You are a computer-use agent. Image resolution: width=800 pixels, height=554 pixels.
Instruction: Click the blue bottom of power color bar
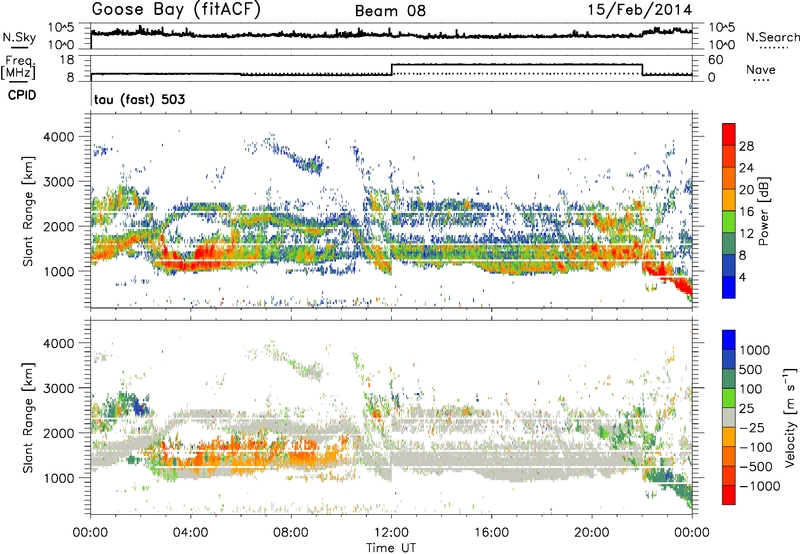coord(729,287)
